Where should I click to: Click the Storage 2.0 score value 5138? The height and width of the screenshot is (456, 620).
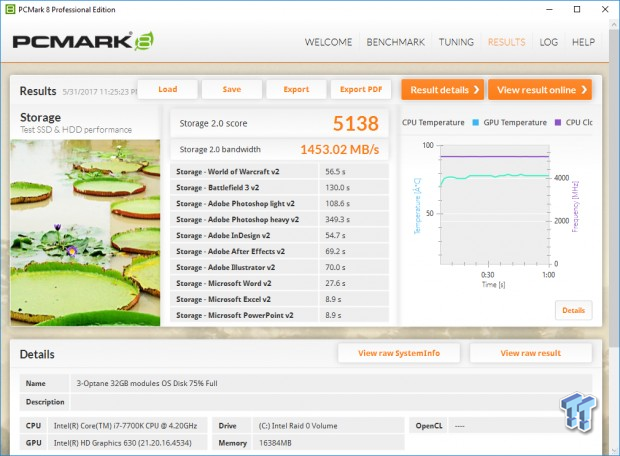[x=355, y=123]
